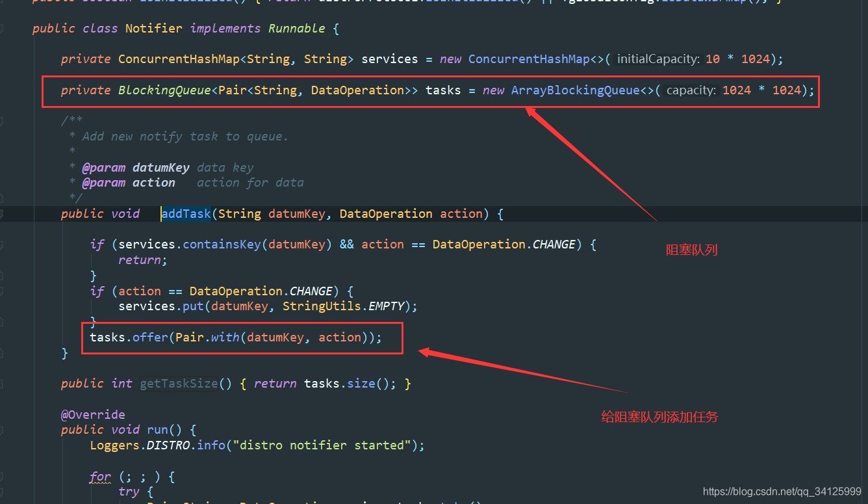Click the '@param datumKey' doc tag
Image resolution: width=868 pixels, height=504 pixels.
pyautogui.click(x=136, y=167)
